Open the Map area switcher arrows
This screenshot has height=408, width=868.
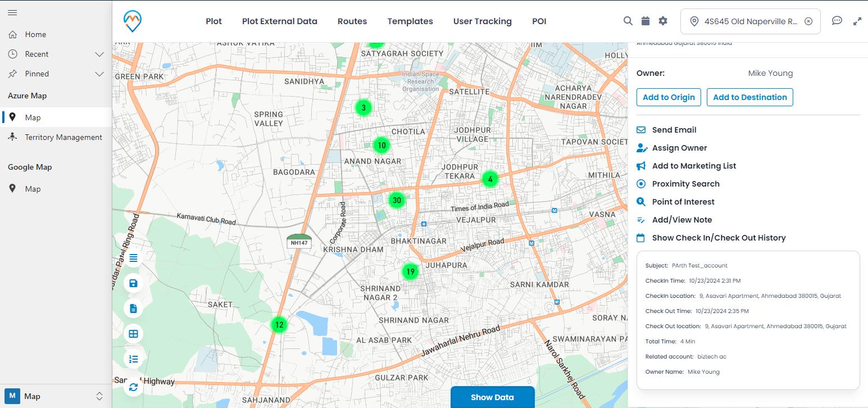(x=99, y=396)
